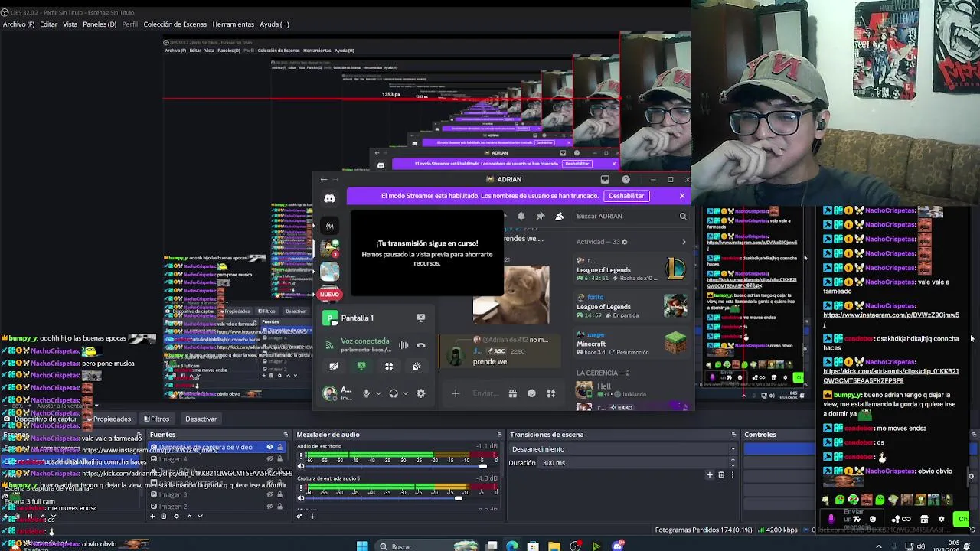Lock the Dispositivo de captura de video source

tap(279, 447)
